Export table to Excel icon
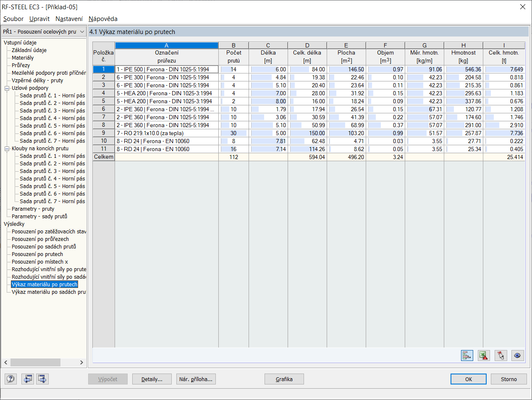This screenshot has width=532, height=400. pos(484,356)
